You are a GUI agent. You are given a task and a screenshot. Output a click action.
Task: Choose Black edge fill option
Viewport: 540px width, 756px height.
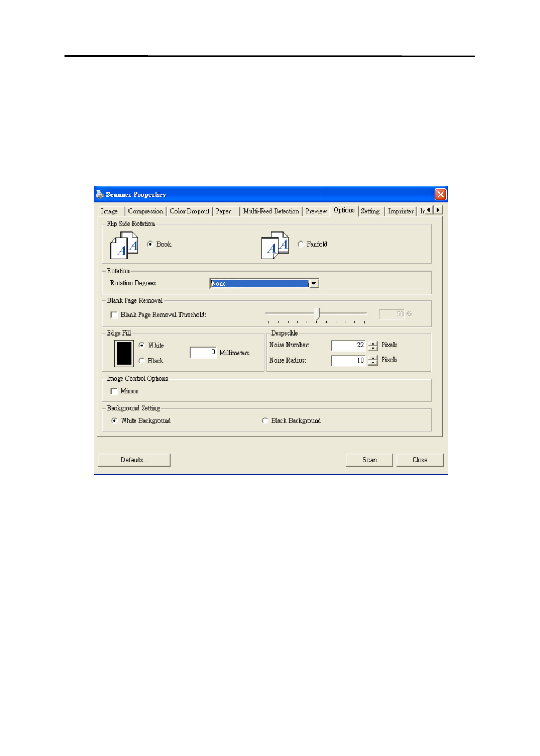pyautogui.click(x=142, y=360)
